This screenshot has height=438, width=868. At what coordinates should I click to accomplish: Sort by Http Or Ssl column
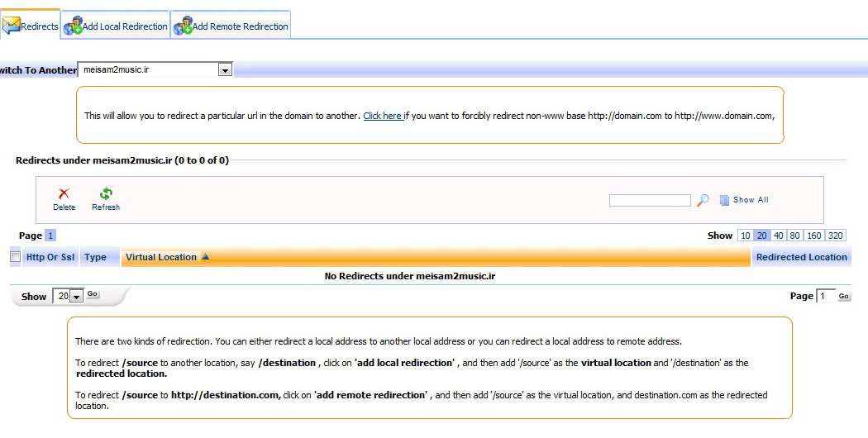tap(50, 257)
